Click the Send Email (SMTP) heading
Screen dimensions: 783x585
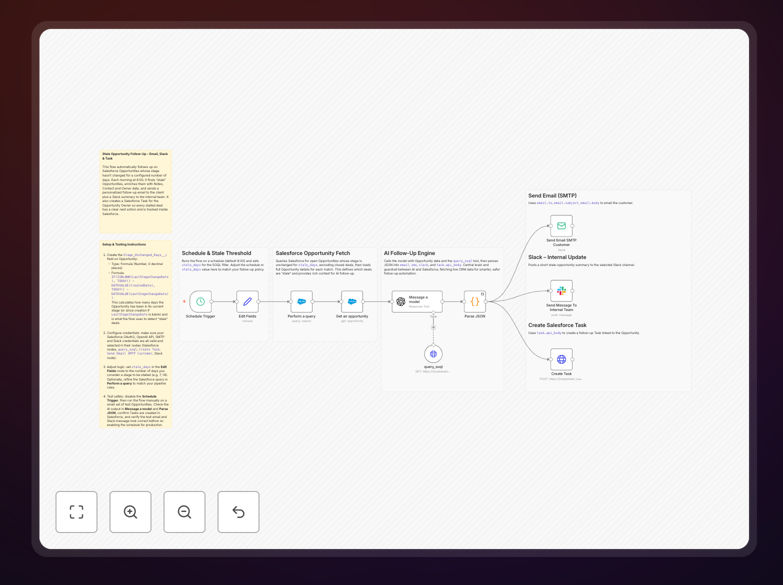coord(552,196)
